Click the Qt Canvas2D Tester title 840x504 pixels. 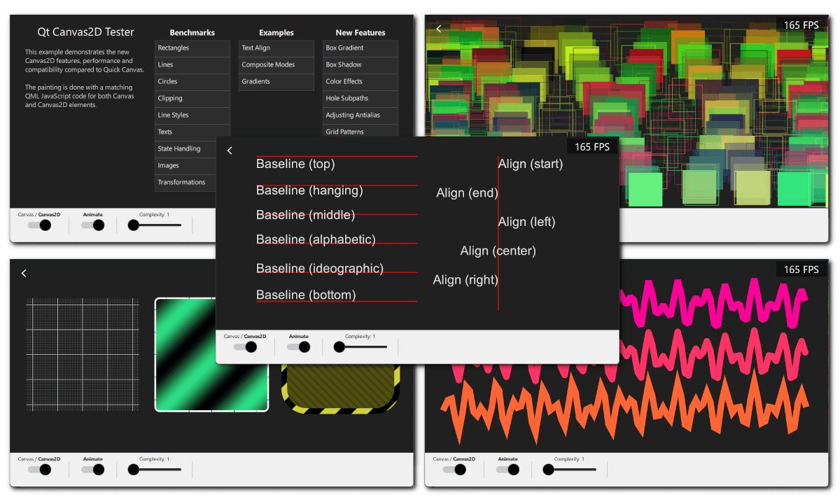[x=85, y=31]
